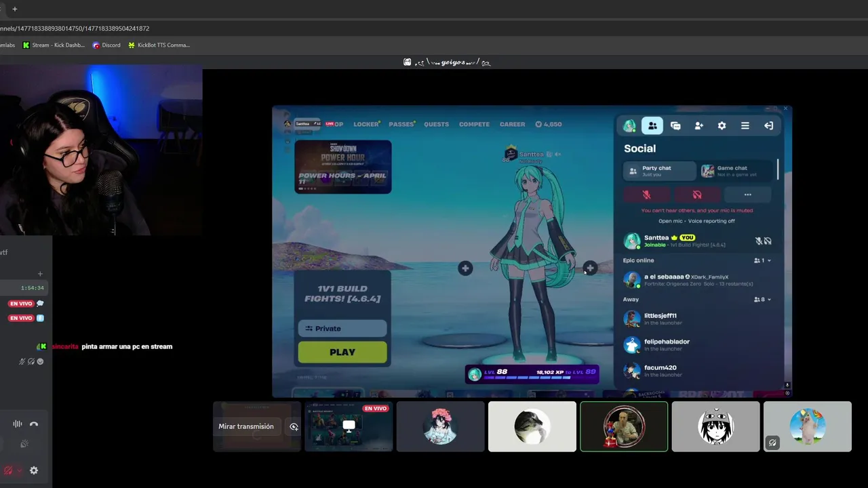Open the EN VIVO stream thumbnail in participant strip

point(349,426)
